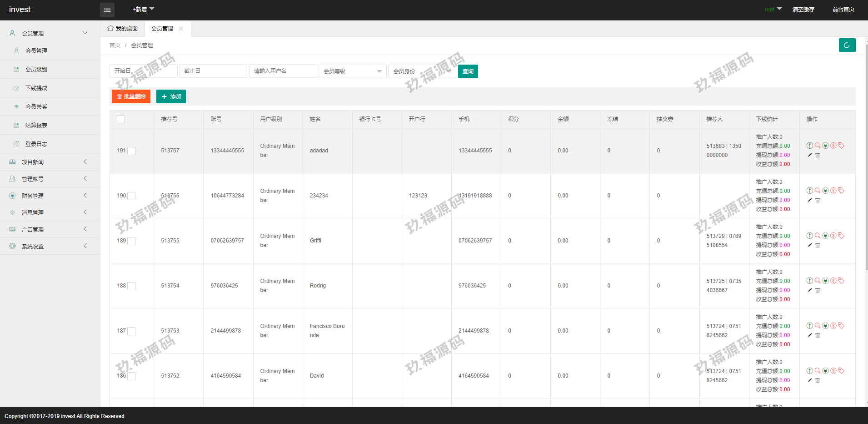
Task: Click red dollar icon for member 513753
Action: (x=833, y=326)
